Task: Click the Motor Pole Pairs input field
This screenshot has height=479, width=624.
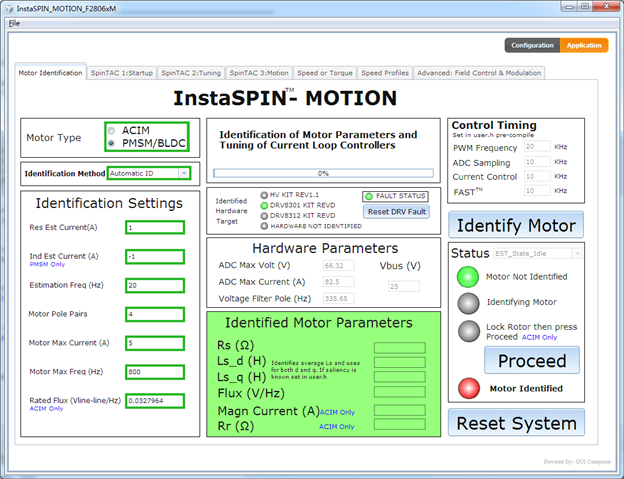Action: 155,314
